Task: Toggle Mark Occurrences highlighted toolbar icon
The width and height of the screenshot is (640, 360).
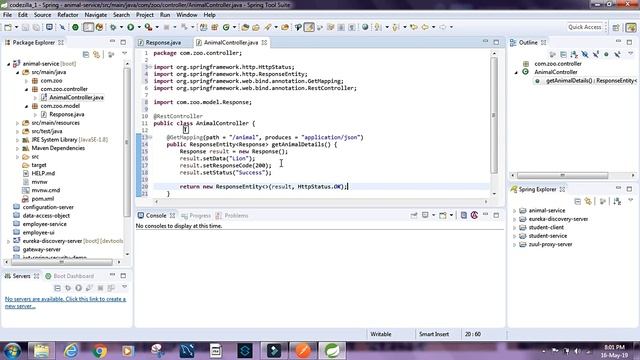Action: pyautogui.click(x=309, y=27)
